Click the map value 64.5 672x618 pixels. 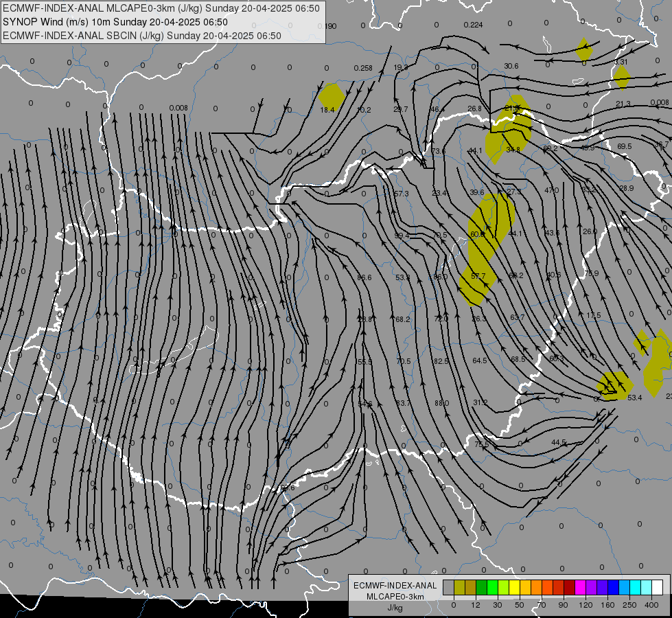[480, 360]
